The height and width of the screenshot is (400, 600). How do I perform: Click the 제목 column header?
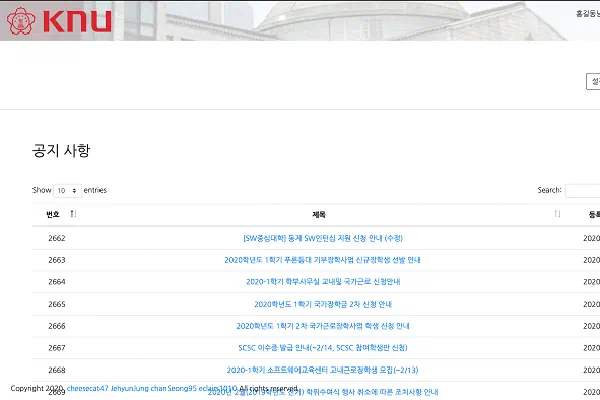[319, 214]
